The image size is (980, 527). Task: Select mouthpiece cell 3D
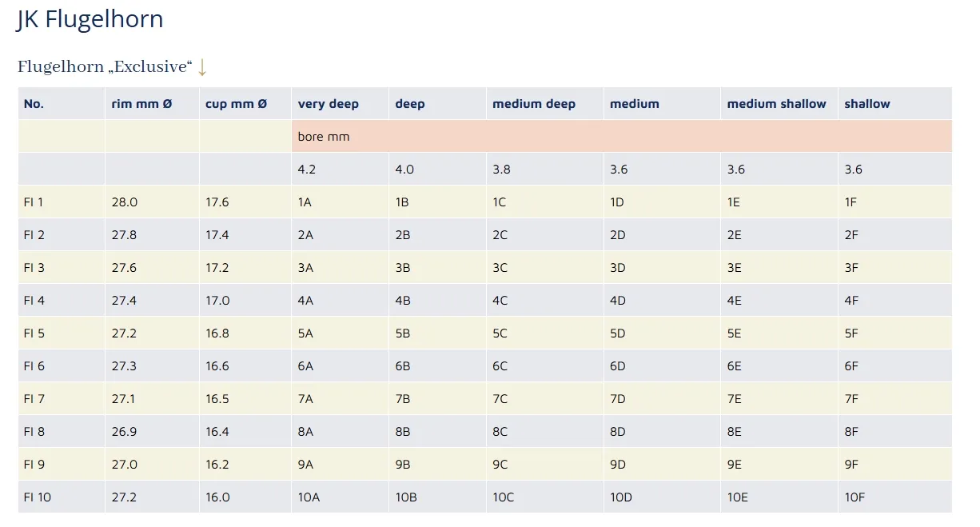point(617,268)
